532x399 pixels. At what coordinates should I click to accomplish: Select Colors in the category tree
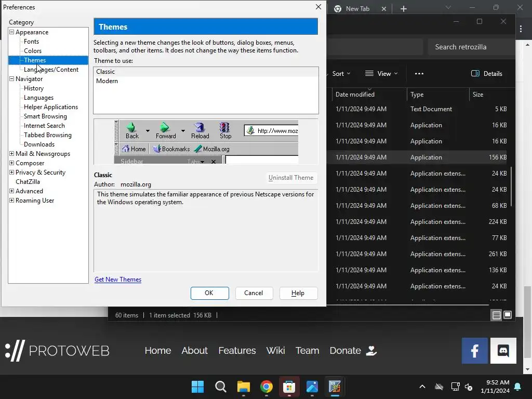(33, 51)
